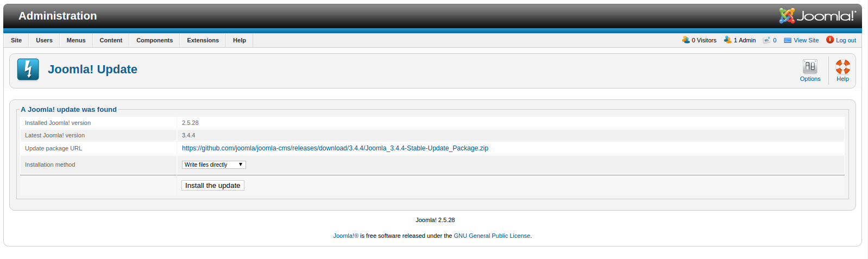
Task: Open the Help menu item
Action: [240, 40]
